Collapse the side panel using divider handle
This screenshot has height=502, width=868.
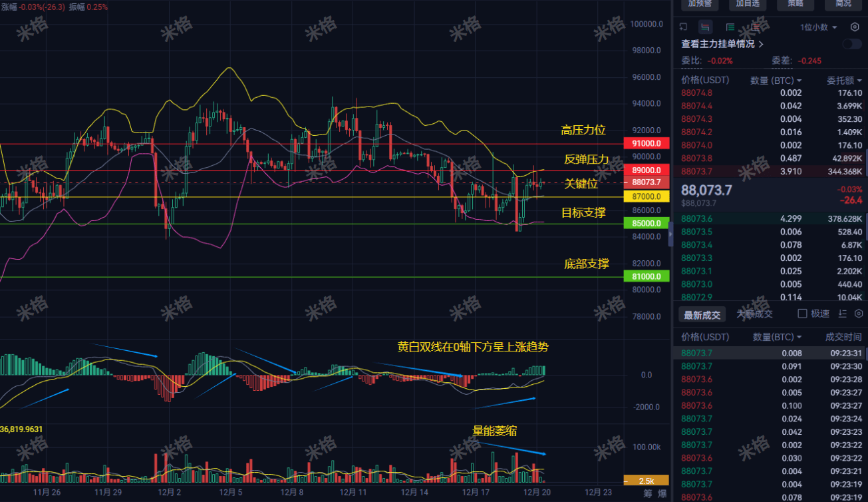point(670,233)
